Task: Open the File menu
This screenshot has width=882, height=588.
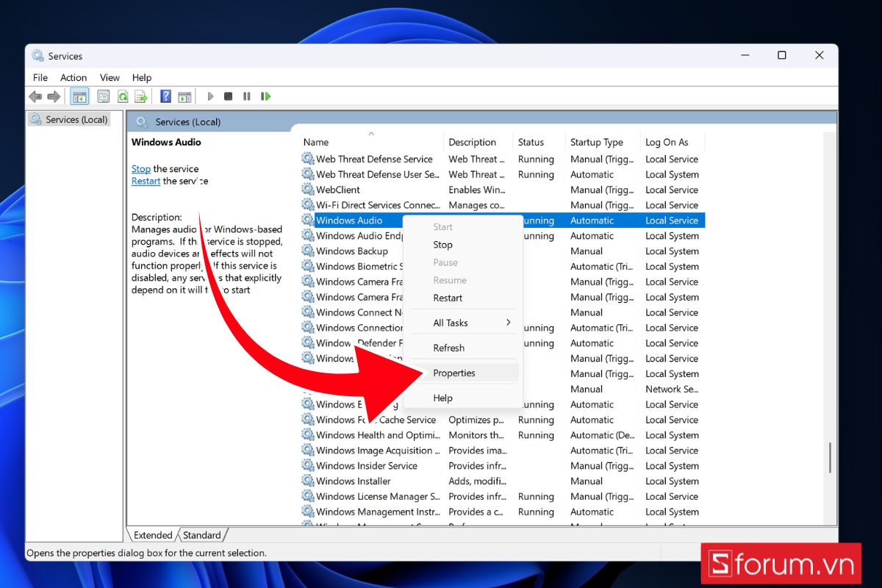Action: tap(40, 77)
